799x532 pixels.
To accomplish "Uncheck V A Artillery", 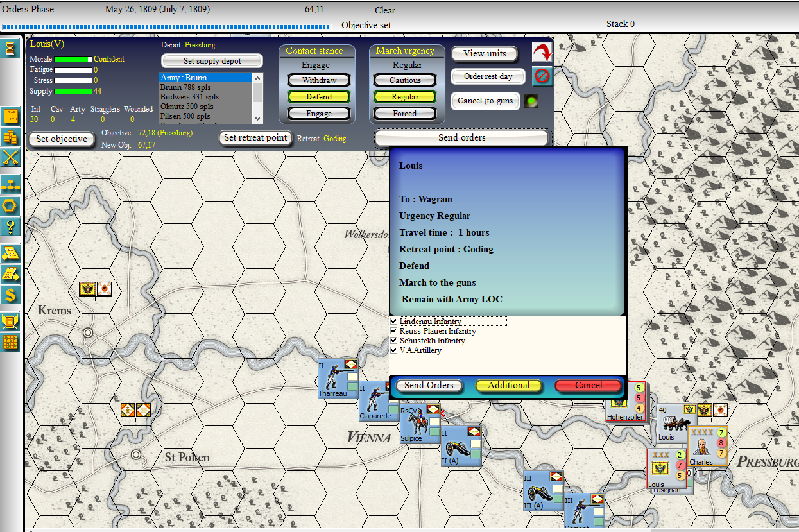I will pyautogui.click(x=394, y=350).
